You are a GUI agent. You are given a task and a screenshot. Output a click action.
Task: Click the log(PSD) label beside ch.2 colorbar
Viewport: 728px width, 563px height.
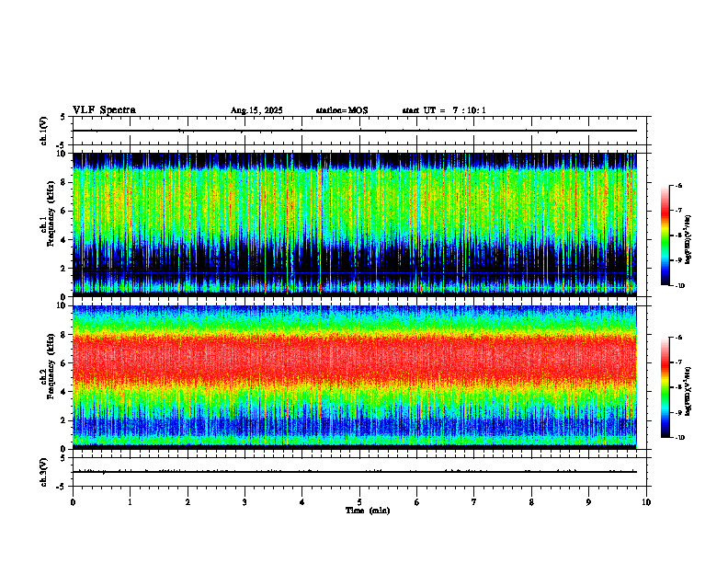click(688, 391)
